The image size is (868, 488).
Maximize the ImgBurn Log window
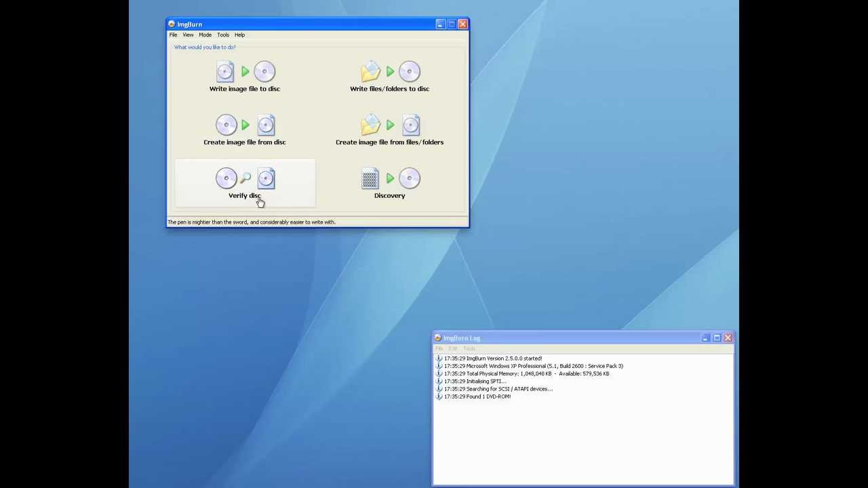[x=717, y=338]
